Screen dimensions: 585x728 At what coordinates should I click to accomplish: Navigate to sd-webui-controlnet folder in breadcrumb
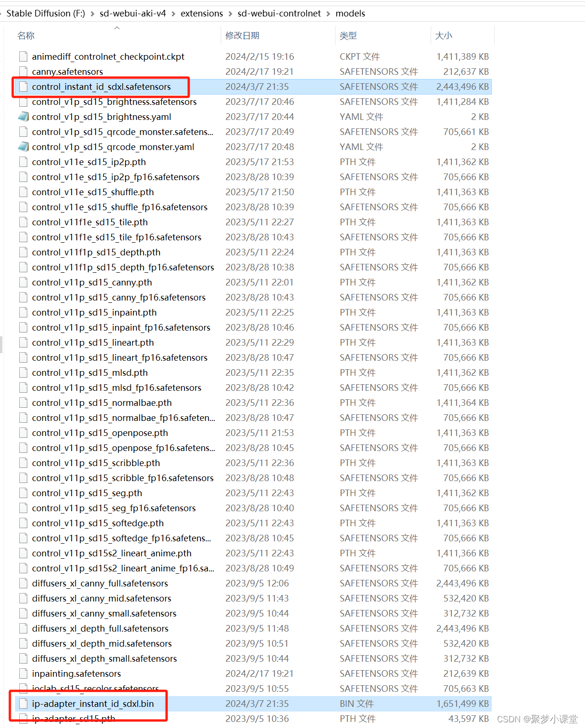[279, 13]
